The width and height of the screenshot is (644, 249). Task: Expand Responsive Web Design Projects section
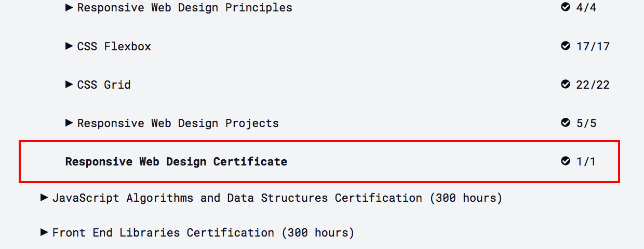[69, 123]
